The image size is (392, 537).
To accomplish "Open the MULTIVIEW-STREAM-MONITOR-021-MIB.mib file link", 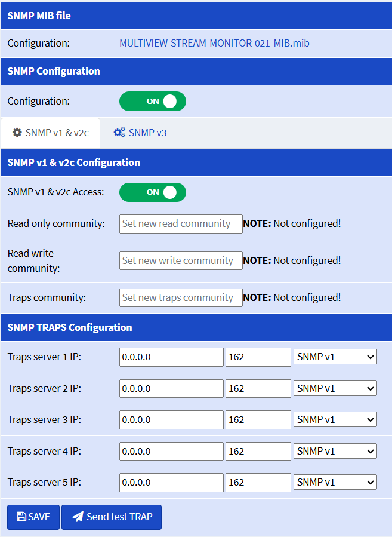I will coord(214,43).
